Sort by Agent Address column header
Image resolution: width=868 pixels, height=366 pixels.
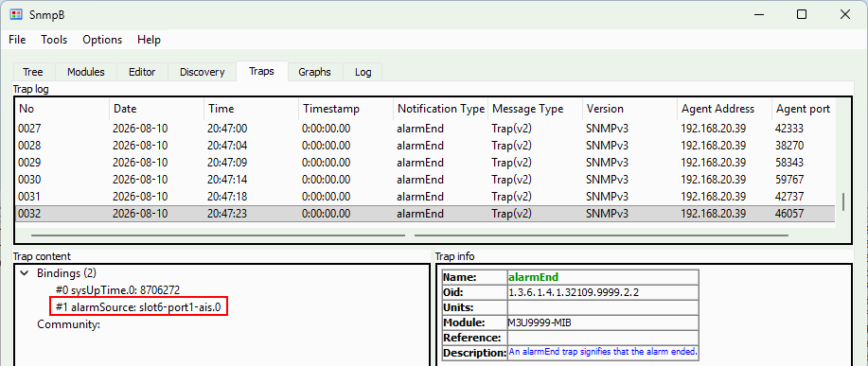pos(725,109)
